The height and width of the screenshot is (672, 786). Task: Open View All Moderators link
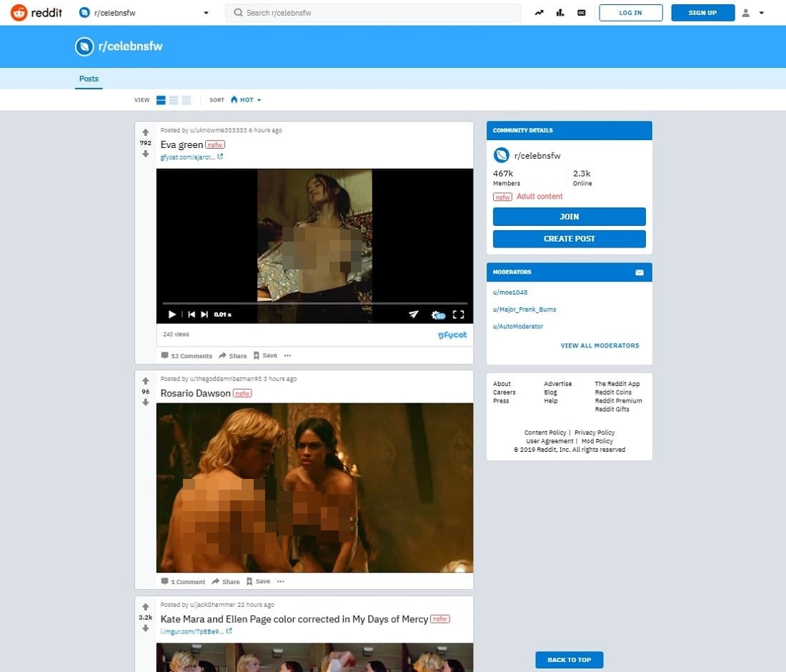(x=600, y=345)
